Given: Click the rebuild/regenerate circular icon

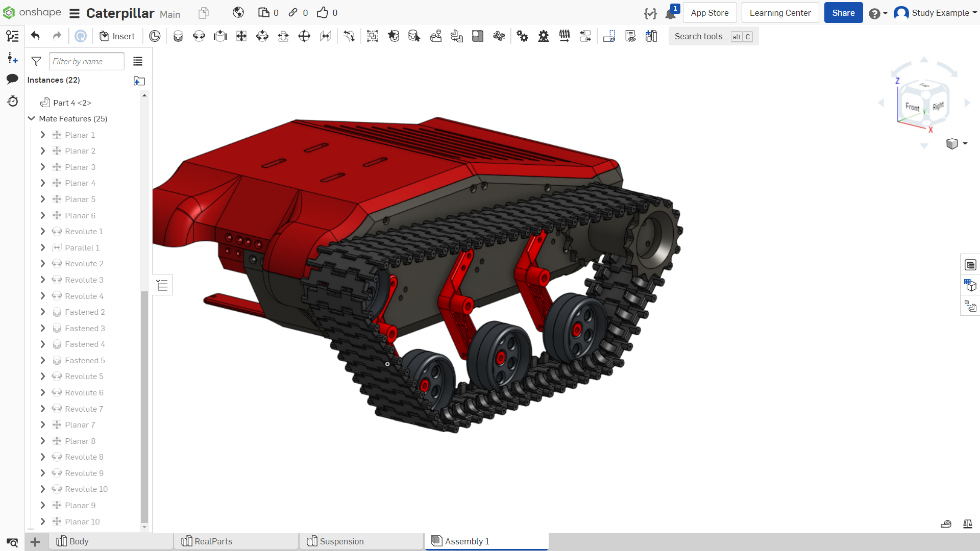Looking at the screenshot, I should click(x=81, y=36).
